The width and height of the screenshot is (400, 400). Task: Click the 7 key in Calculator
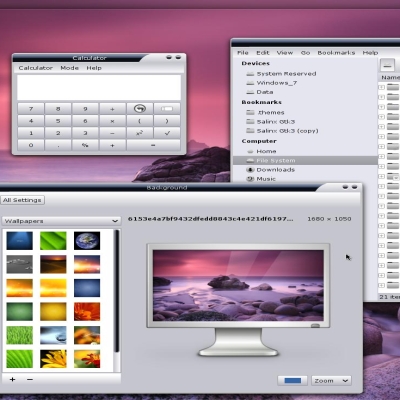tap(31, 109)
